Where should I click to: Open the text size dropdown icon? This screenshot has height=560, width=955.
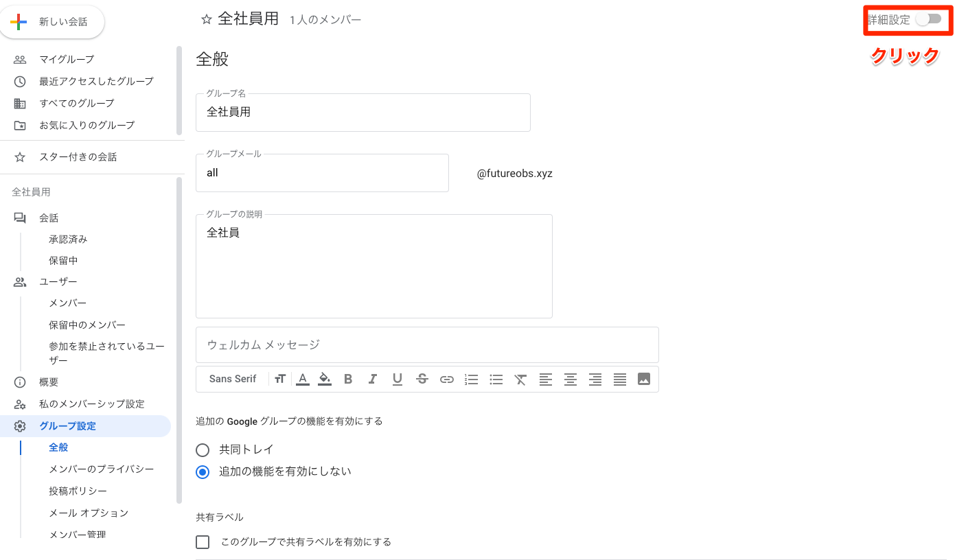tap(279, 379)
